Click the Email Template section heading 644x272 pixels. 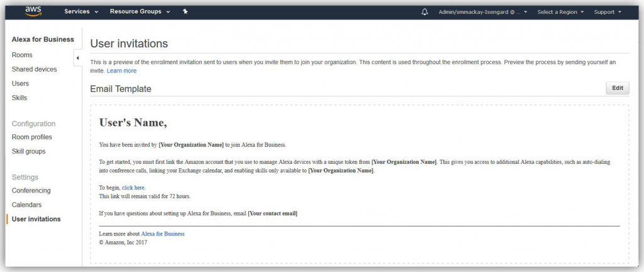[121, 89]
